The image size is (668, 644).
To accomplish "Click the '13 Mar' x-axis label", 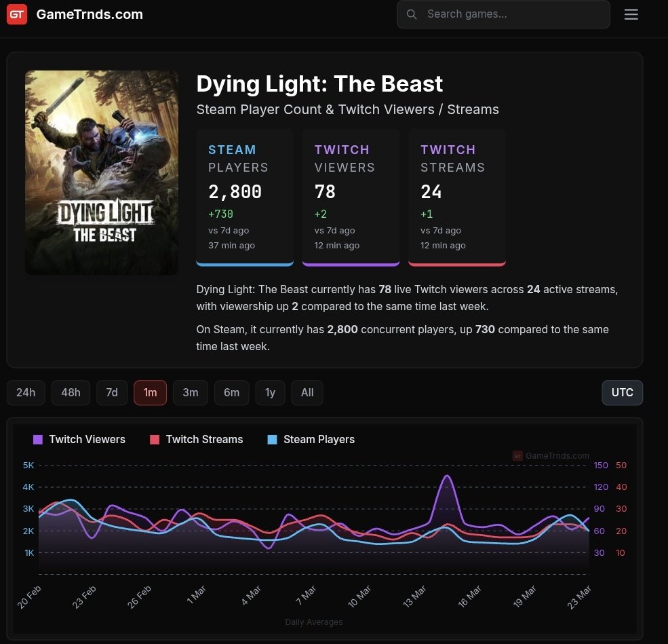I will (414, 596).
